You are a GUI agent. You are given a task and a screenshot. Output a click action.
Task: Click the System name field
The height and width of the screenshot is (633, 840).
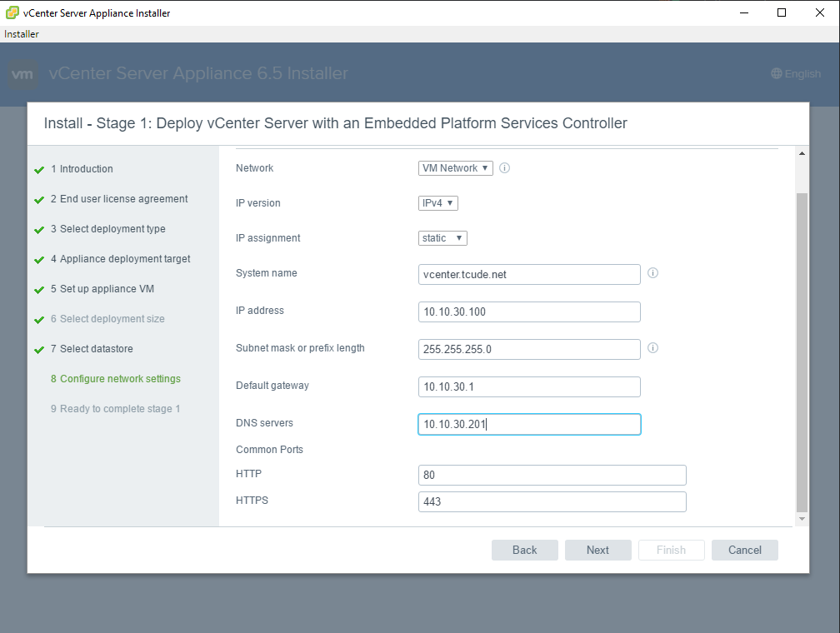click(x=529, y=274)
